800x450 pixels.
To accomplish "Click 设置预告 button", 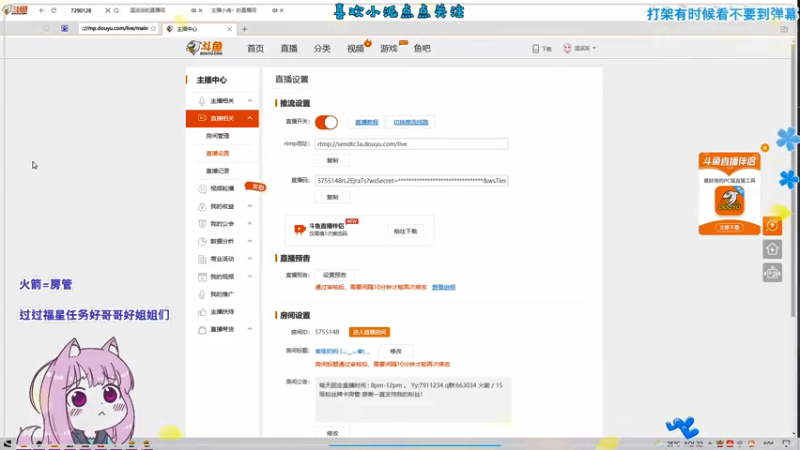I will (x=334, y=275).
